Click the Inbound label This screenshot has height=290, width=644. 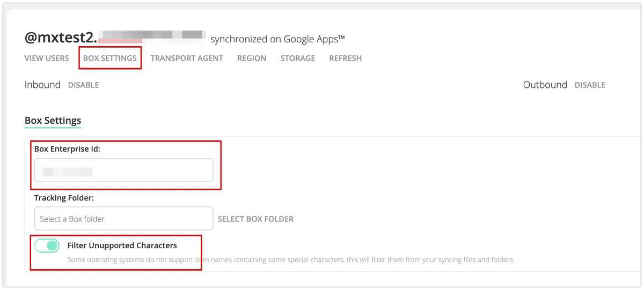(42, 85)
